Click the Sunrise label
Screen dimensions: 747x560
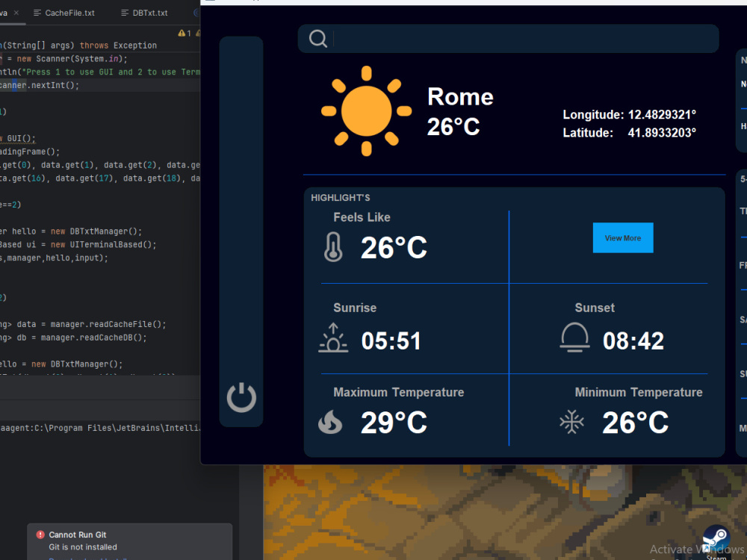[355, 308]
